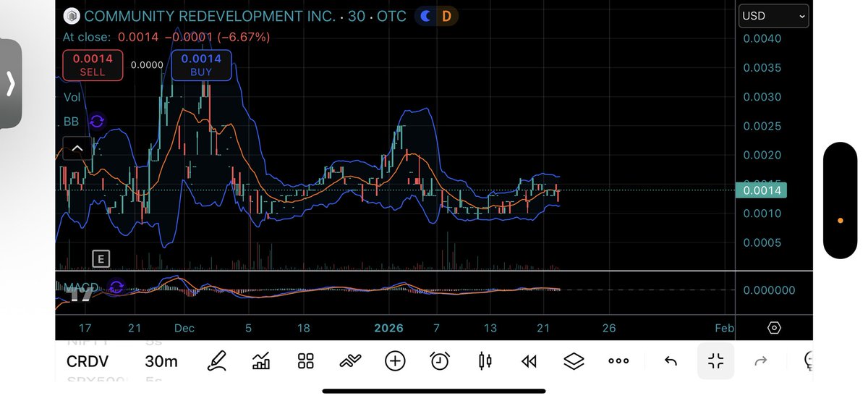Open the object tree layers icon
The width and height of the screenshot is (868, 401).
coord(574,360)
